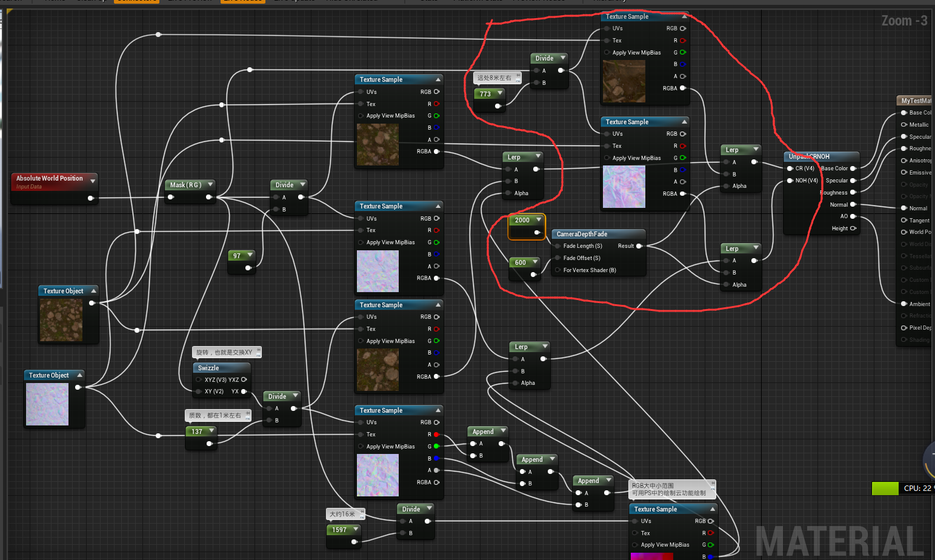This screenshot has height=560, width=935.
Task: Click the MyTestMat World Position Offset pin
Action: point(904,232)
